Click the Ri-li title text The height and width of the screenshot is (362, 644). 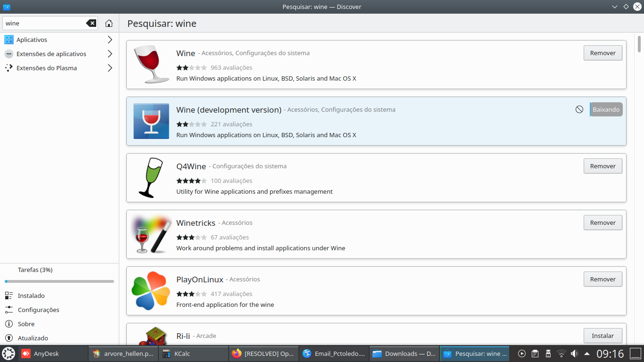pyautogui.click(x=183, y=336)
